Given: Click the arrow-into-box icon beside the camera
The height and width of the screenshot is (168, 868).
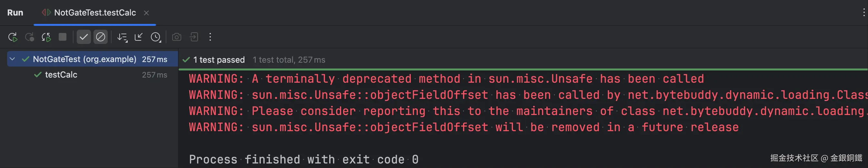Looking at the screenshot, I should coord(194,37).
